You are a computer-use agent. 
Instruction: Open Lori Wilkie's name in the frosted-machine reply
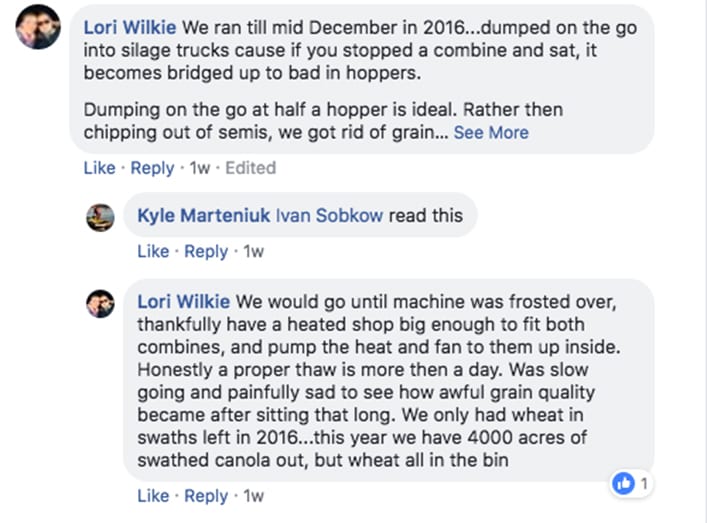tap(184, 301)
